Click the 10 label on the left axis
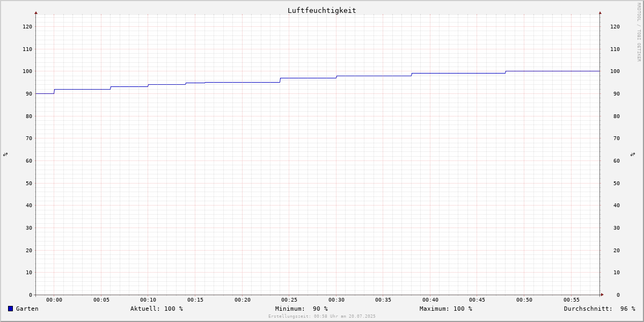The height and width of the screenshot is (322, 644). pos(29,272)
